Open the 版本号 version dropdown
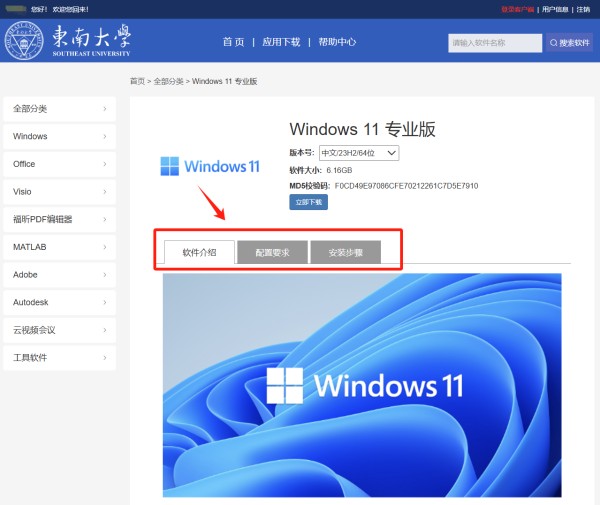 [x=359, y=153]
